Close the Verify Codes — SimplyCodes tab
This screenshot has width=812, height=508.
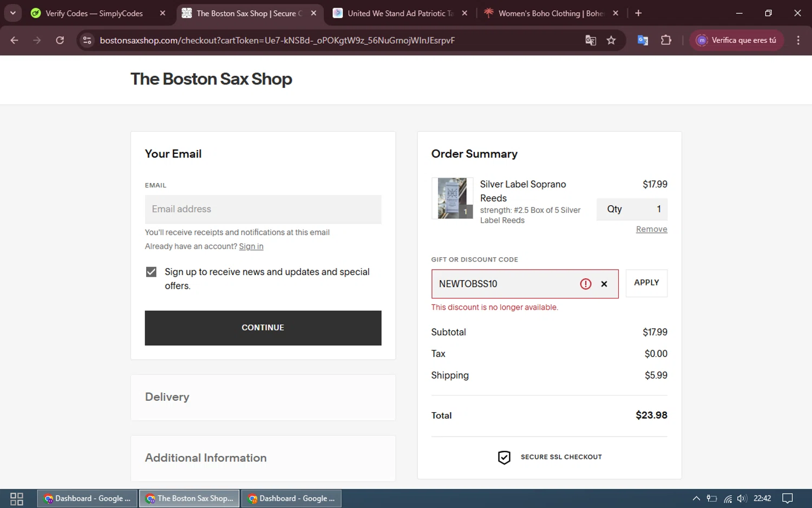point(162,13)
